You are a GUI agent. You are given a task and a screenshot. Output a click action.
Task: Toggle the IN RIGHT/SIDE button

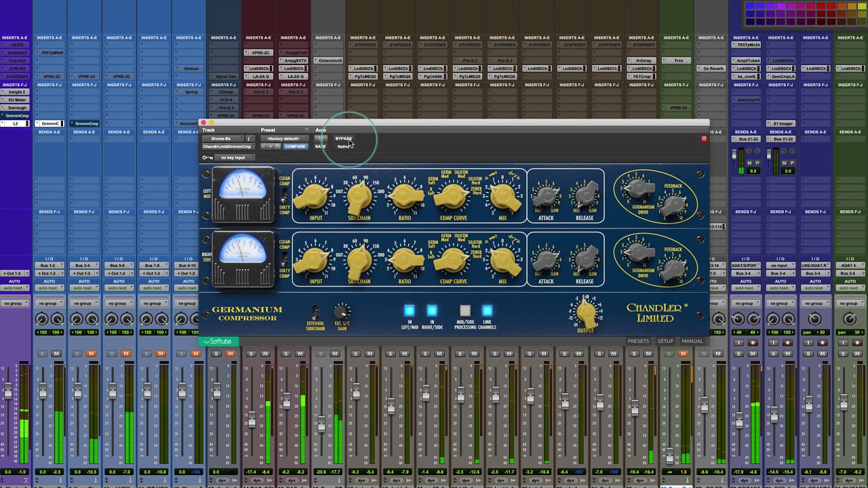(x=432, y=310)
